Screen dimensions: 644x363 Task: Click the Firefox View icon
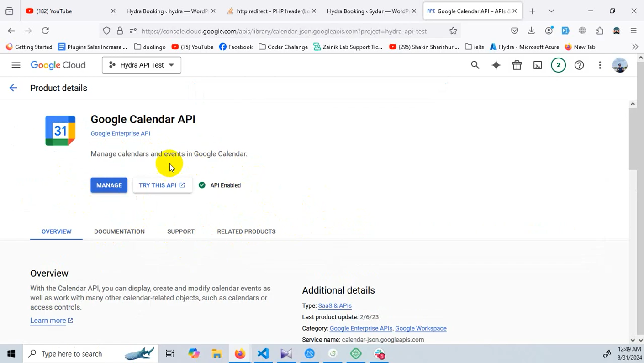[x=10, y=11]
